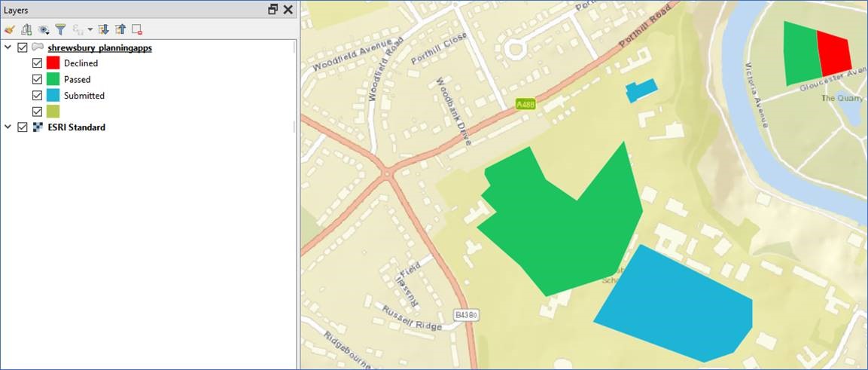Uncheck the Passed category checkbox

point(37,79)
